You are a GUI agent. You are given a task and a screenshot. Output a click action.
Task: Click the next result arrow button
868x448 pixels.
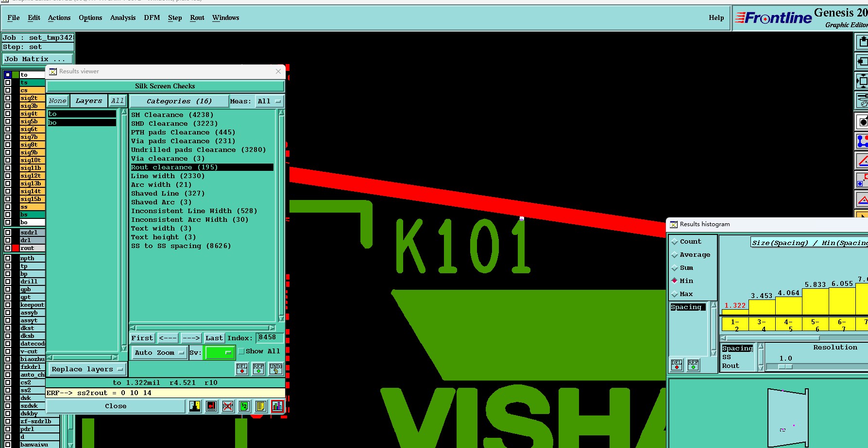coord(191,338)
